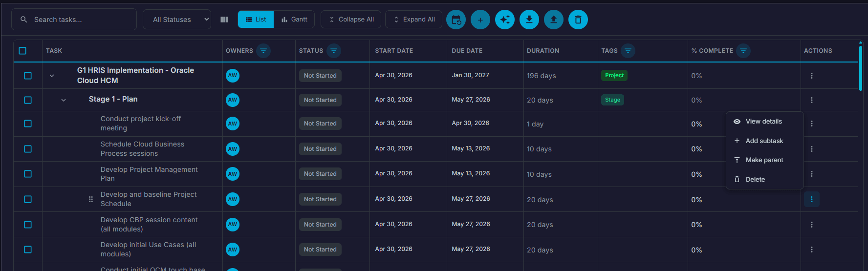
Task: Open the Owners column filter icon
Action: point(263,51)
